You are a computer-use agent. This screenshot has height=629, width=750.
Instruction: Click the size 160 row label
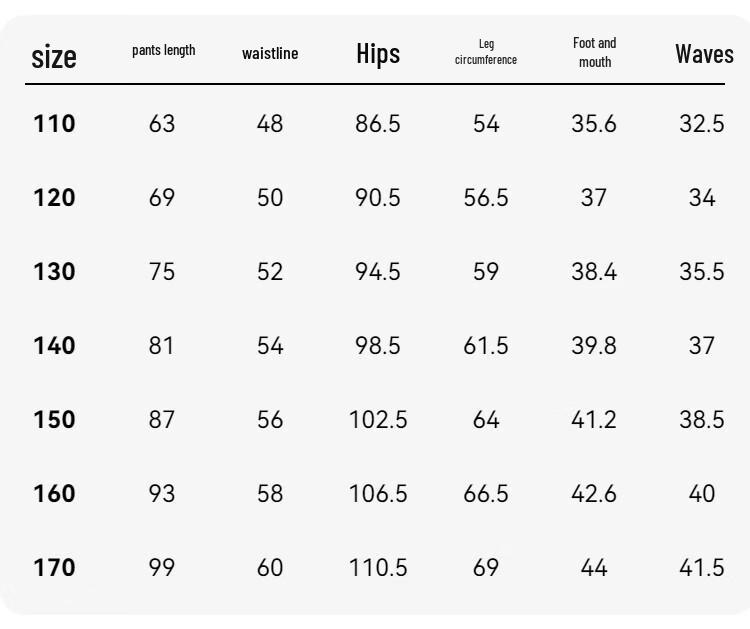tap(54, 494)
